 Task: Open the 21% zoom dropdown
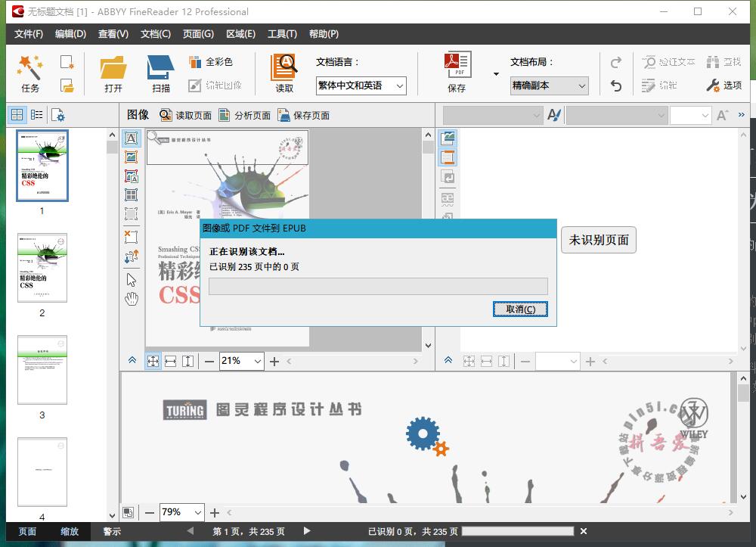[x=258, y=362]
